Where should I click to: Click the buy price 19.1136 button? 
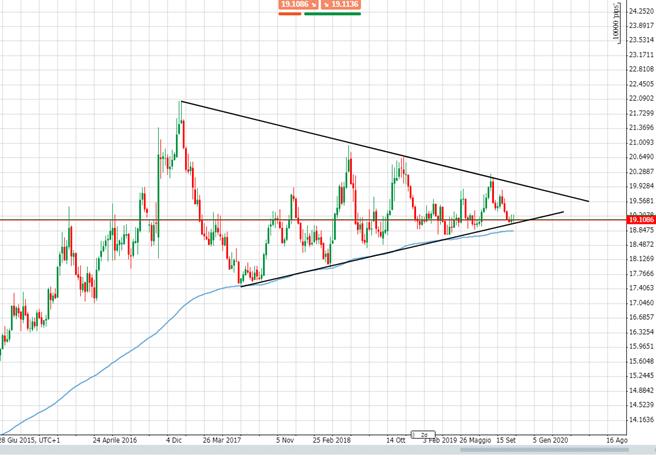pyautogui.click(x=333, y=5)
